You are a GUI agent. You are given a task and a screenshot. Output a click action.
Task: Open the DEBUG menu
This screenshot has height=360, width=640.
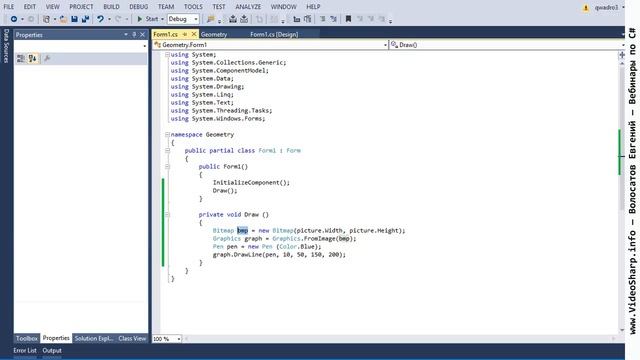[139, 7]
